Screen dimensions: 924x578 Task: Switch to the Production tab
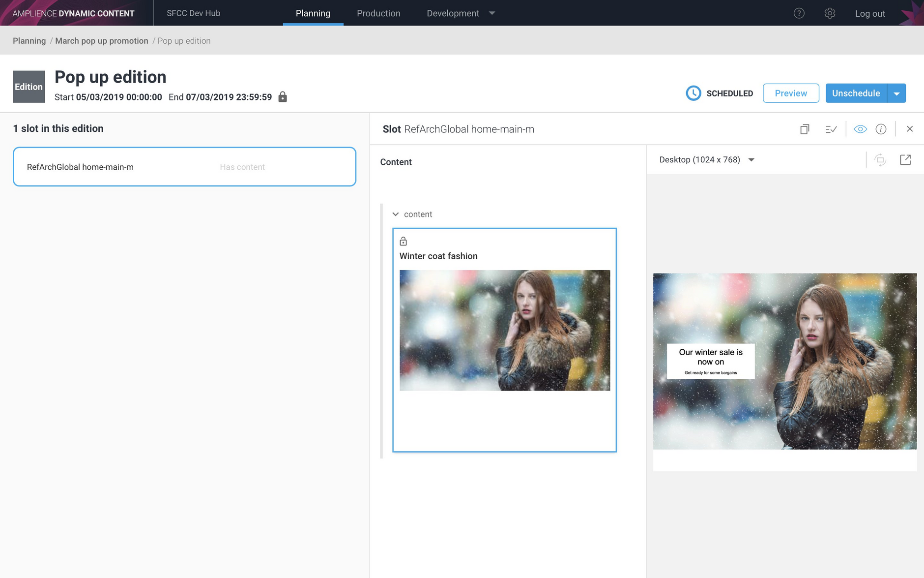pyautogui.click(x=378, y=13)
